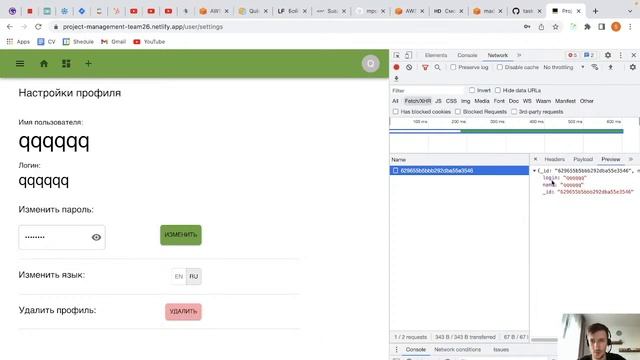Open password key icon in address bar
This screenshot has width=640, height=360.
tap(527, 27)
